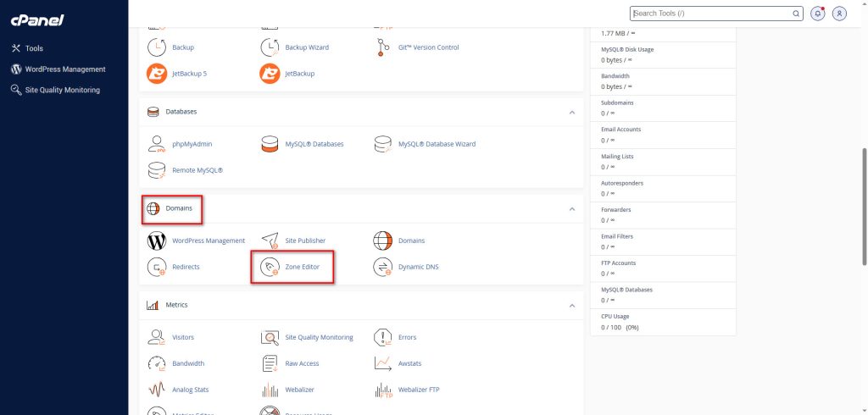Select the Git Version Control icon
The image size is (868, 415).
(x=383, y=47)
